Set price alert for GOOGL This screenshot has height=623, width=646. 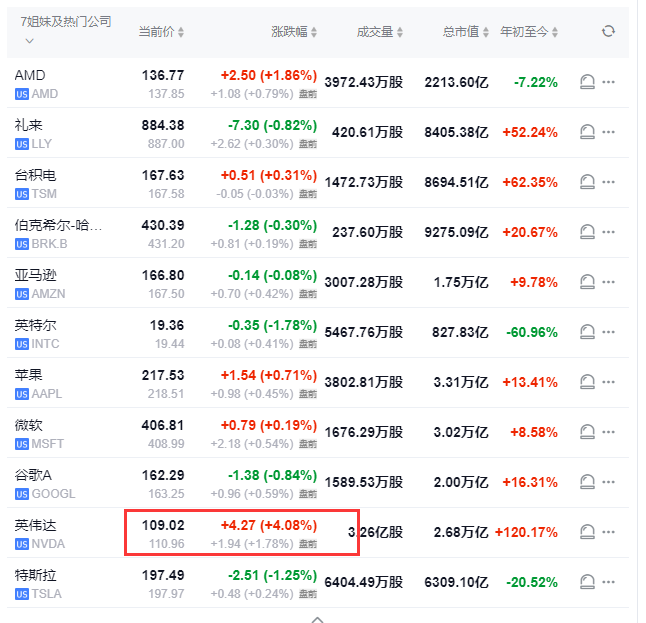[x=587, y=482]
